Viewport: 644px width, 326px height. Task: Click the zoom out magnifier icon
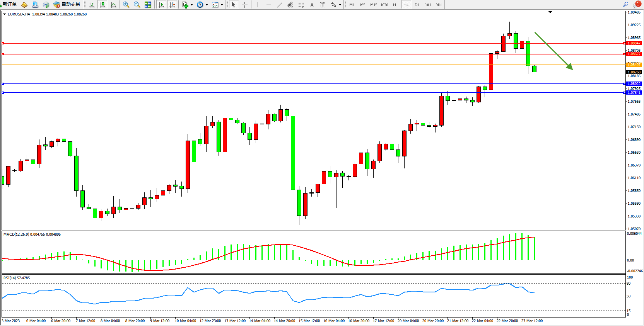(137, 5)
